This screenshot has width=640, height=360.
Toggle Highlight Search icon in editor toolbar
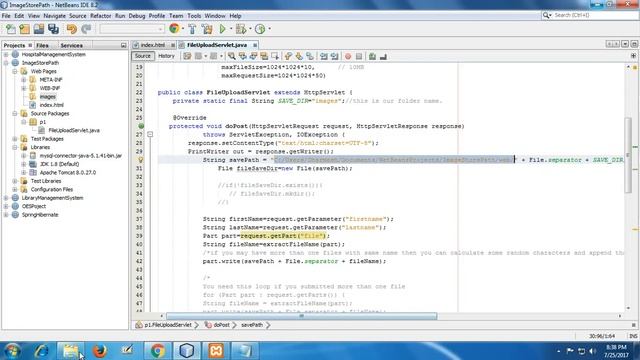[x=264, y=56]
